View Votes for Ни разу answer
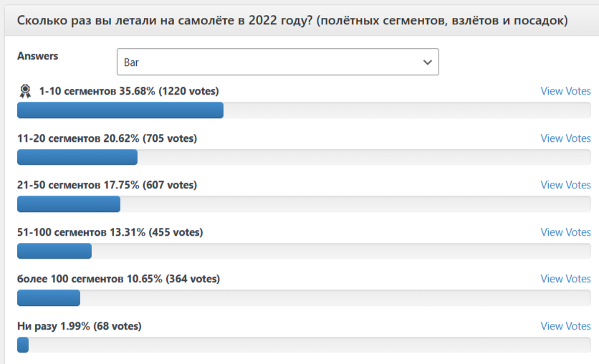Viewport: 599px width, 364px height. (565, 326)
